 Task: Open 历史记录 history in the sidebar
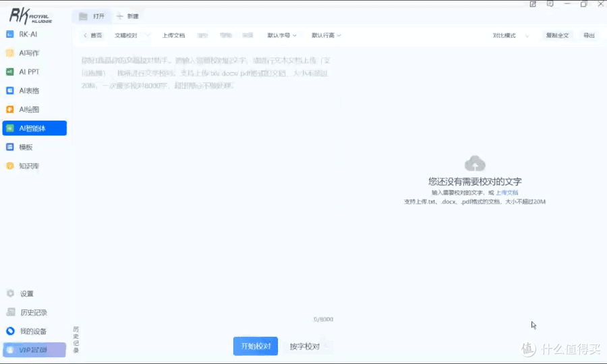(x=34, y=312)
